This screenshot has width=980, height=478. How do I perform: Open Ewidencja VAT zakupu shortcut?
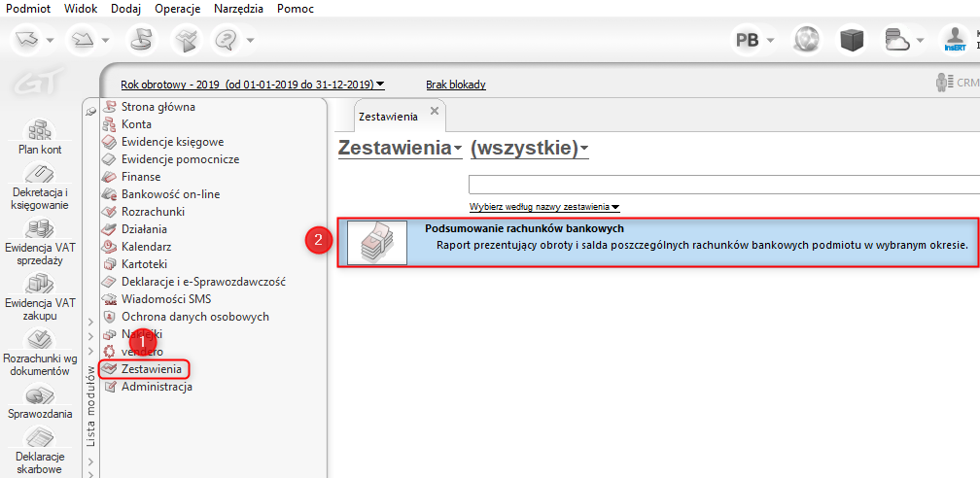40,297
